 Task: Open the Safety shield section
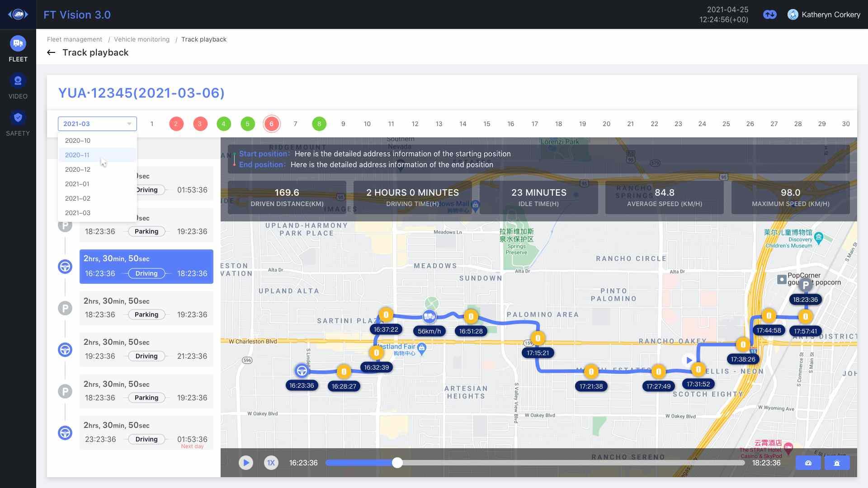coord(18,123)
